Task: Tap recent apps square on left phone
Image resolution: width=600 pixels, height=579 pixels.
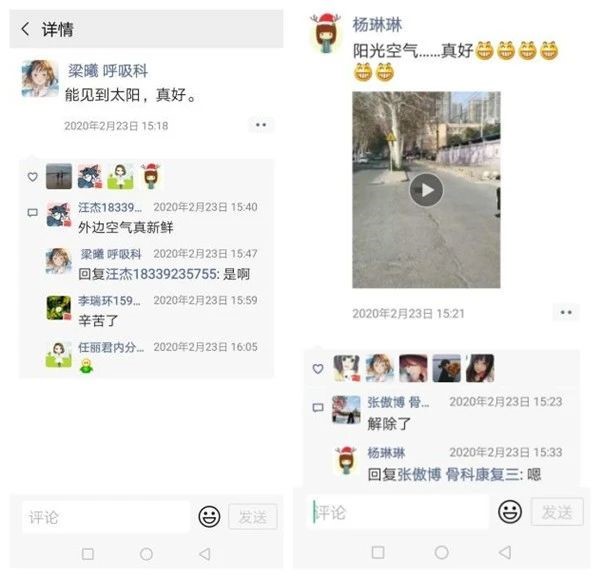Action: pyautogui.click(x=88, y=554)
